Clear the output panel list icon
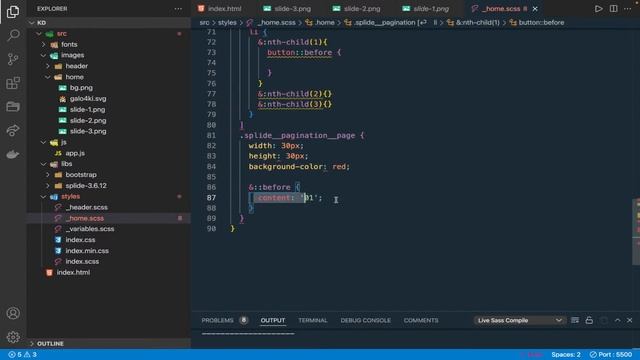This screenshot has width=640, height=360. tap(575, 320)
